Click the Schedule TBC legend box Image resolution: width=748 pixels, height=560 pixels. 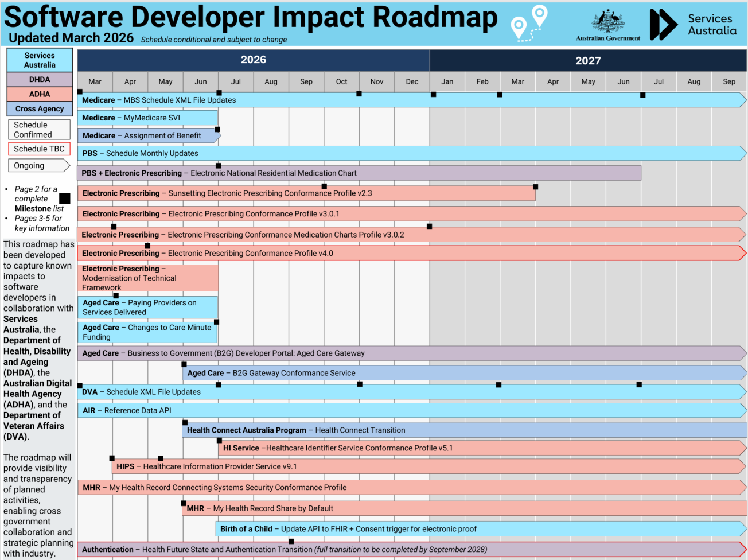pos(39,149)
